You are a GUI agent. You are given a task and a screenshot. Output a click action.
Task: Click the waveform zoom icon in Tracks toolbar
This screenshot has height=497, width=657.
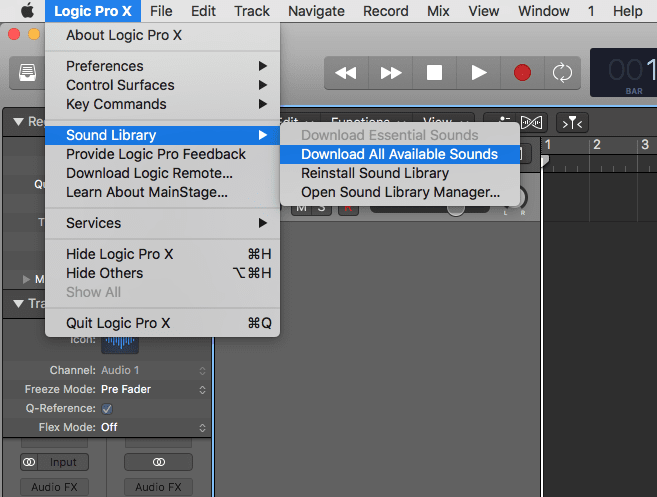point(531,123)
